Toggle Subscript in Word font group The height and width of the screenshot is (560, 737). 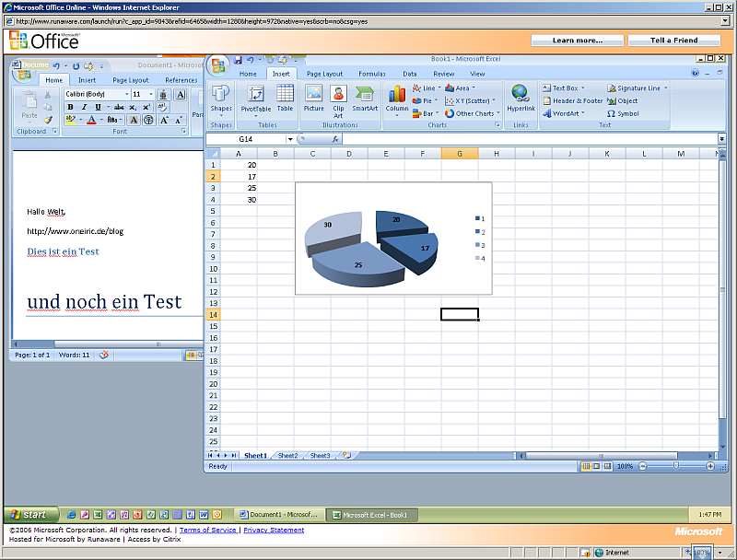click(133, 107)
